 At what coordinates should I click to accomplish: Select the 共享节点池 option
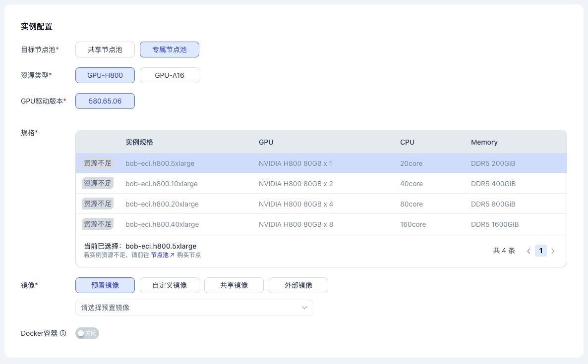(x=105, y=50)
